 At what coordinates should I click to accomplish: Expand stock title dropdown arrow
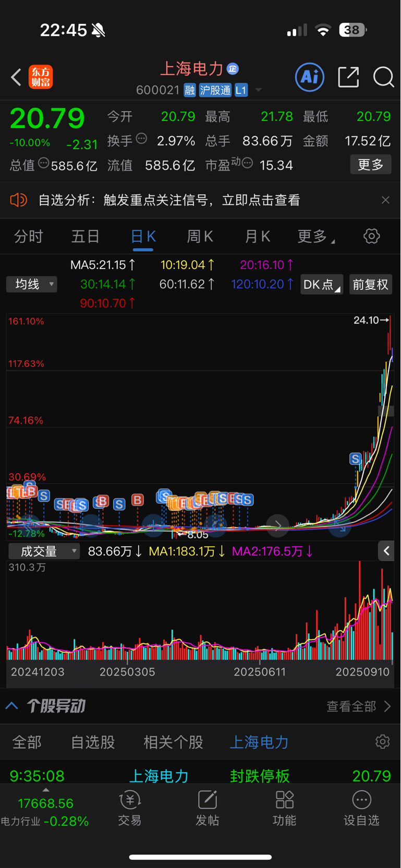(x=258, y=91)
